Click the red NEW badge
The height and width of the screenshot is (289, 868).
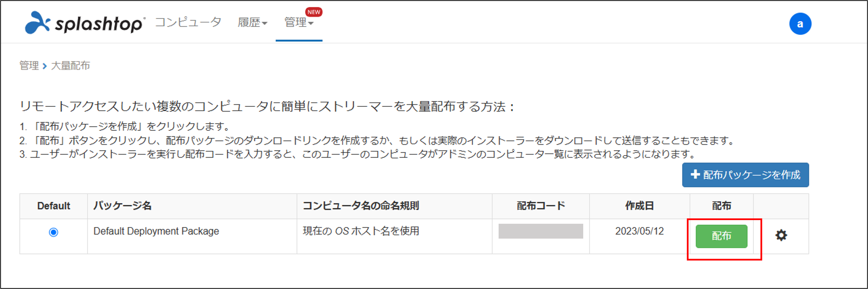(314, 12)
